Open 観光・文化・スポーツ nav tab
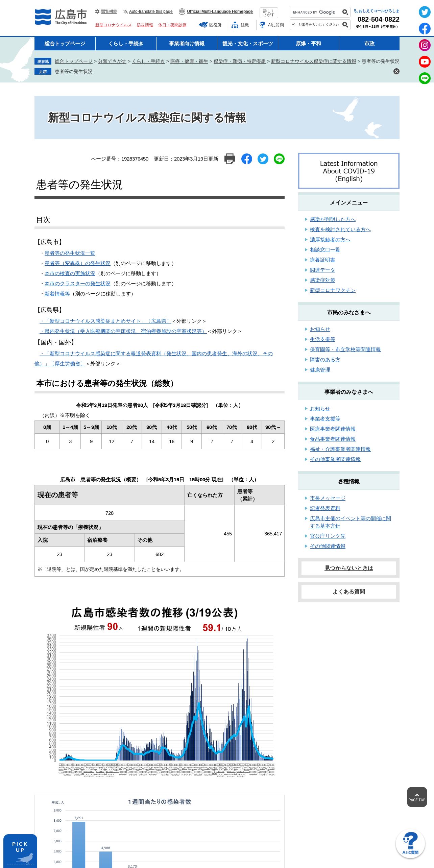434x868 pixels. pyautogui.click(x=247, y=44)
